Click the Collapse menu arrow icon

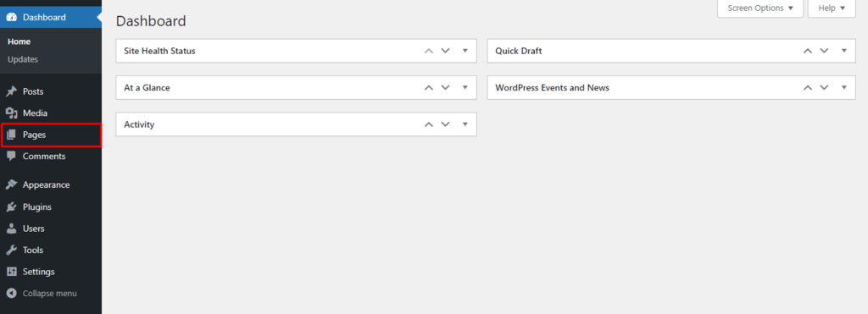coord(12,294)
